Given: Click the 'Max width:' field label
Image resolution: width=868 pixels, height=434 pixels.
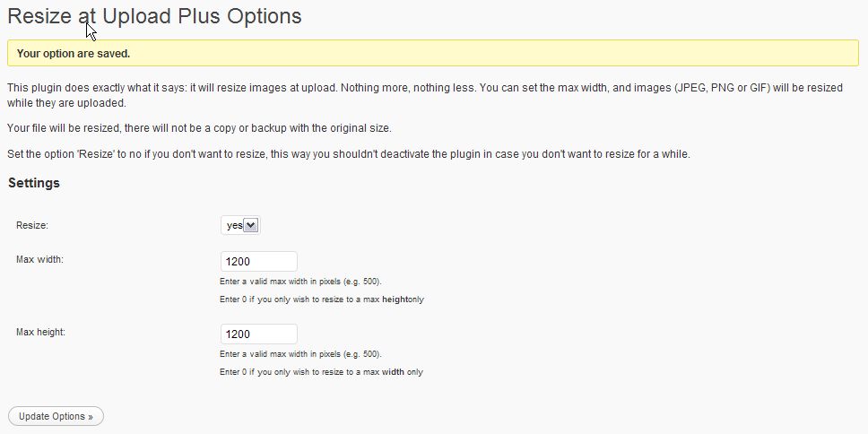Looking at the screenshot, I should 39,258.
